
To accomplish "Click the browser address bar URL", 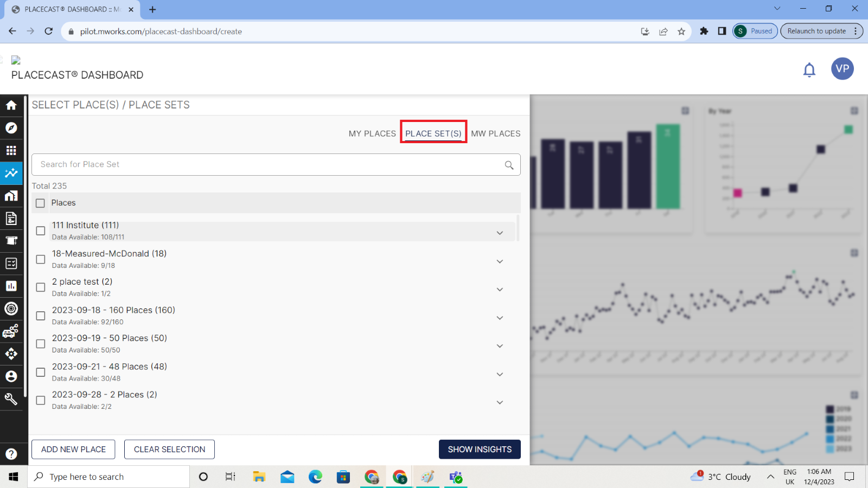I will coord(161,31).
